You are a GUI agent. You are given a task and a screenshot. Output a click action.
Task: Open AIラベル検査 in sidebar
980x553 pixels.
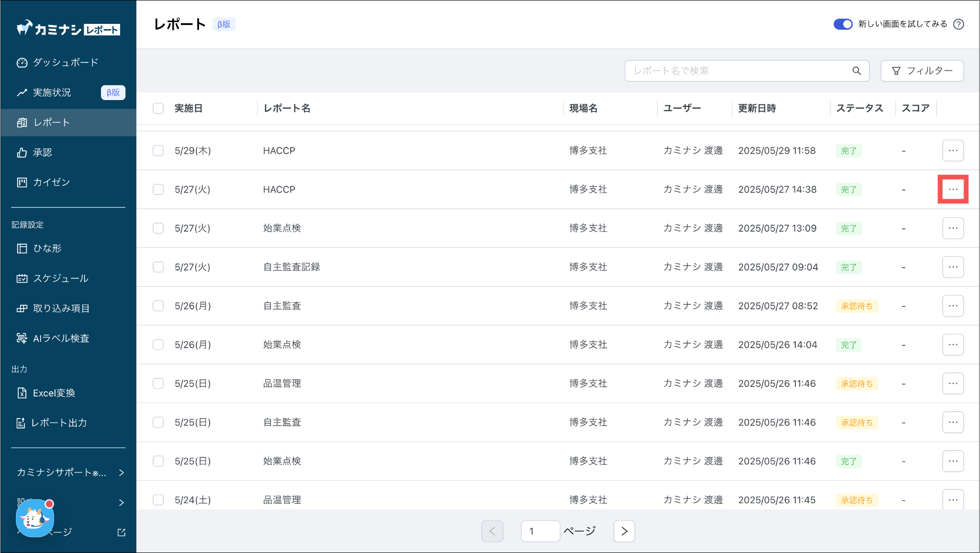(61, 339)
